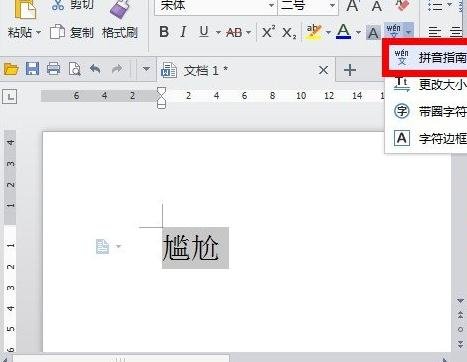This screenshot has height=362, width=467.
Task: Toggle Bold formatting
Action: (164, 32)
